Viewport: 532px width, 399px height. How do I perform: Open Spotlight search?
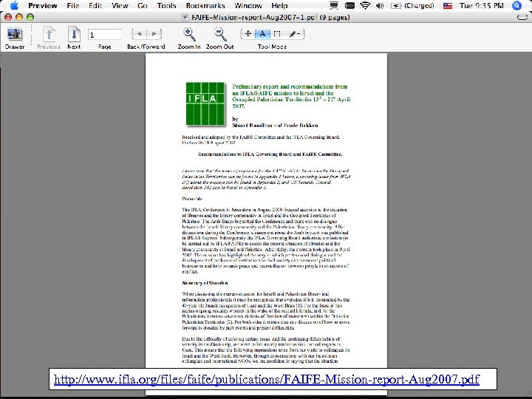point(516,5)
